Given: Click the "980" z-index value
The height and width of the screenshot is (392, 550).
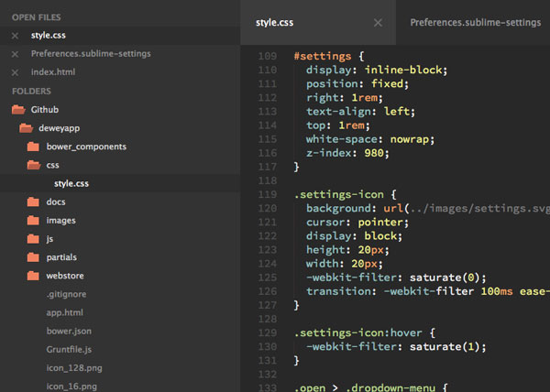Looking at the screenshot, I should tap(374, 153).
